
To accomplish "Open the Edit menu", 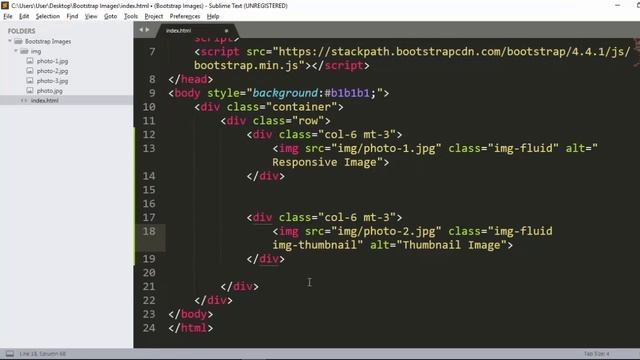I will click(x=24, y=16).
